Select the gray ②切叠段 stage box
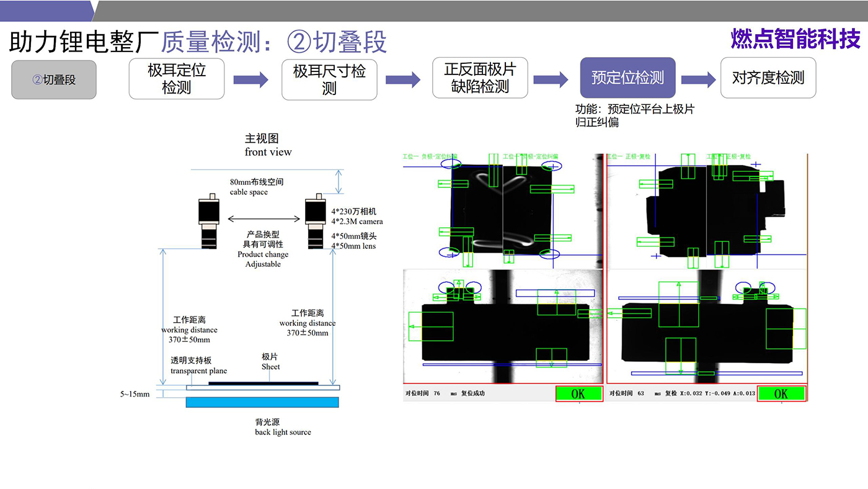This screenshot has width=868, height=489. [x=54, y=79]
